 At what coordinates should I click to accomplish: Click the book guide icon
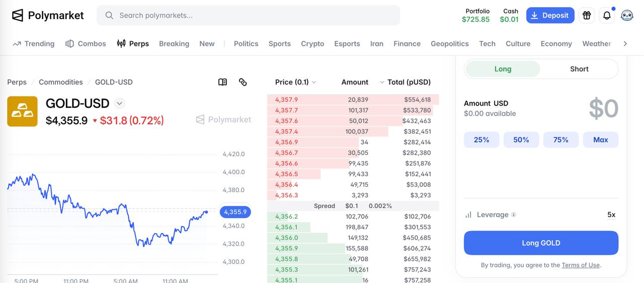[222, 82]
